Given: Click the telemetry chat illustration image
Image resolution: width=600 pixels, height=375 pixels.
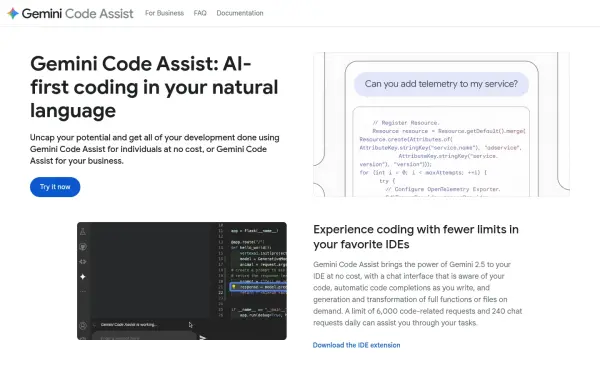Looking at the screenshot, I should (441, 124).
